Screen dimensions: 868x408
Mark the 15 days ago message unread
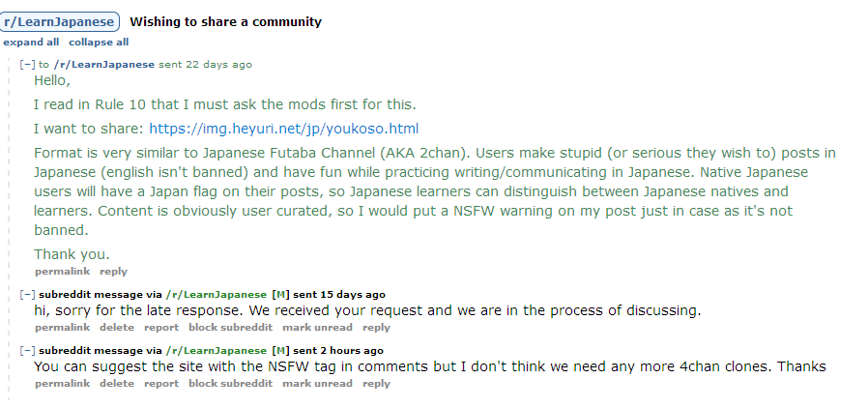point(317,328)
